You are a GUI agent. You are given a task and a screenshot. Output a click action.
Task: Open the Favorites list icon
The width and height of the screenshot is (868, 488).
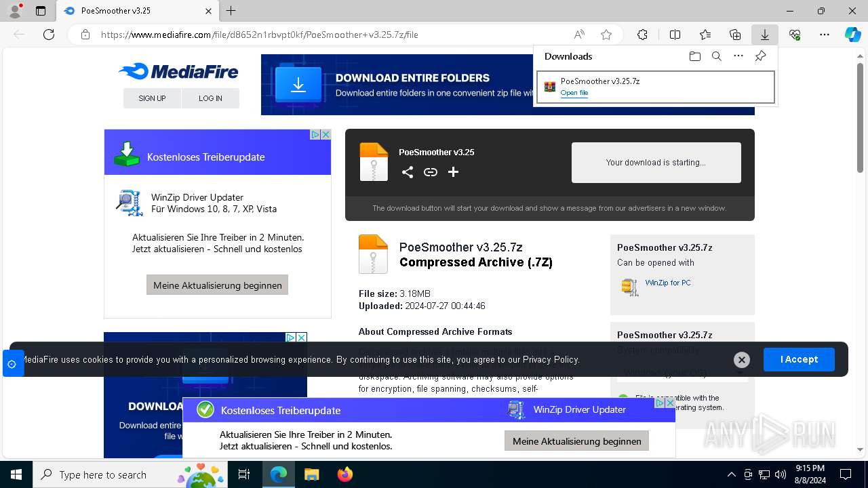[x=705, y=35]
